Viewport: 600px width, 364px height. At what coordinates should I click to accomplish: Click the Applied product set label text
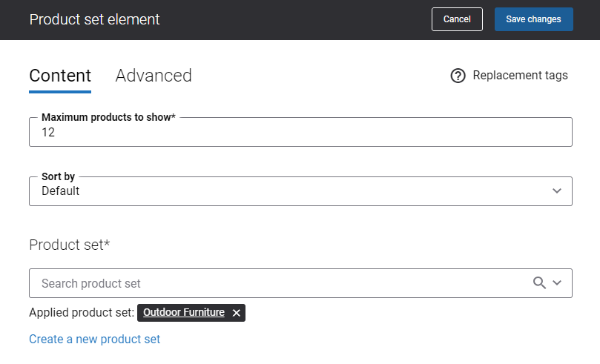pyautogui.click(x=82, y=313)
